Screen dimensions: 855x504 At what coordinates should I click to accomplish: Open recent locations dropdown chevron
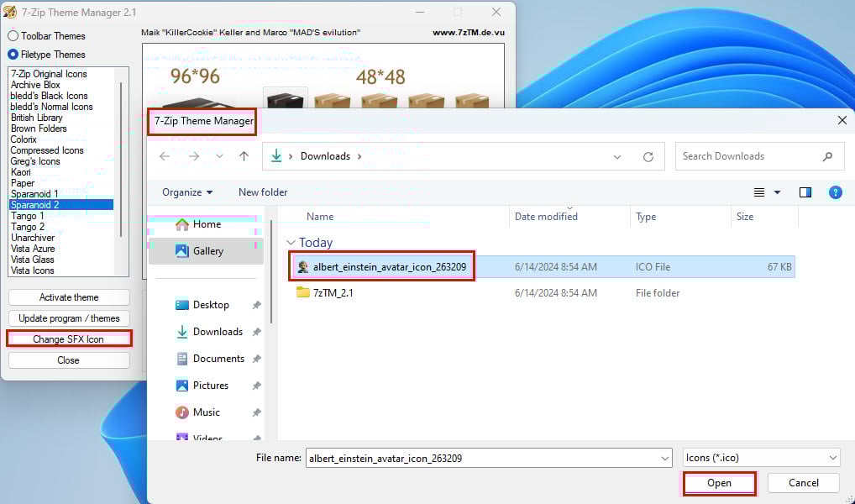tap(219, 156)
